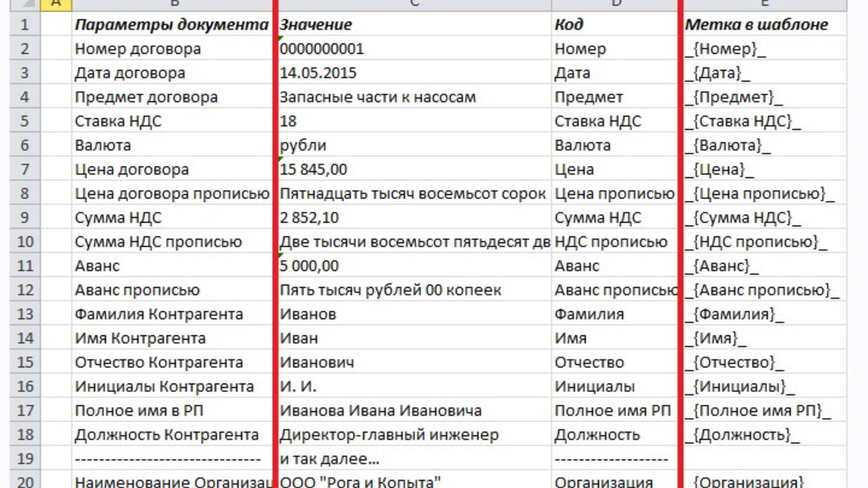Screen dimensions: 868x488
Task: Click the 'Значение' header cell
Action: pos(412,24)
